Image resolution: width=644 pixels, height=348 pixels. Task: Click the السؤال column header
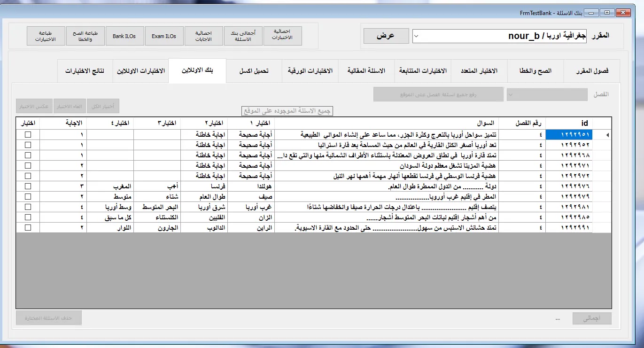[386, 123]
